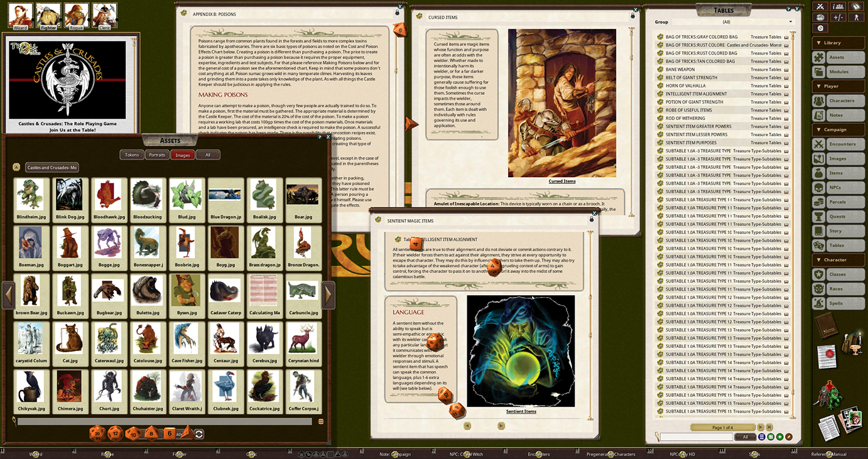Select the Rogue character portrait
868x459 pixels.
pyautogui.click(x=77, y=15)
